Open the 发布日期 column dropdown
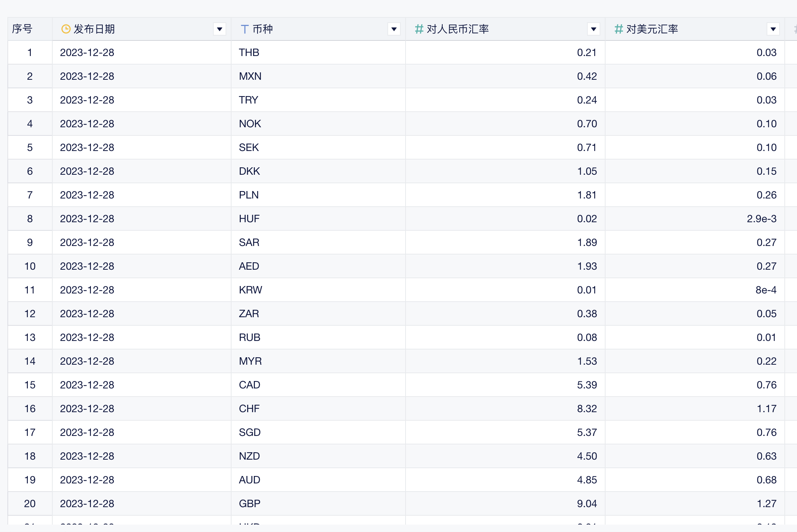 tap(219, 29)
